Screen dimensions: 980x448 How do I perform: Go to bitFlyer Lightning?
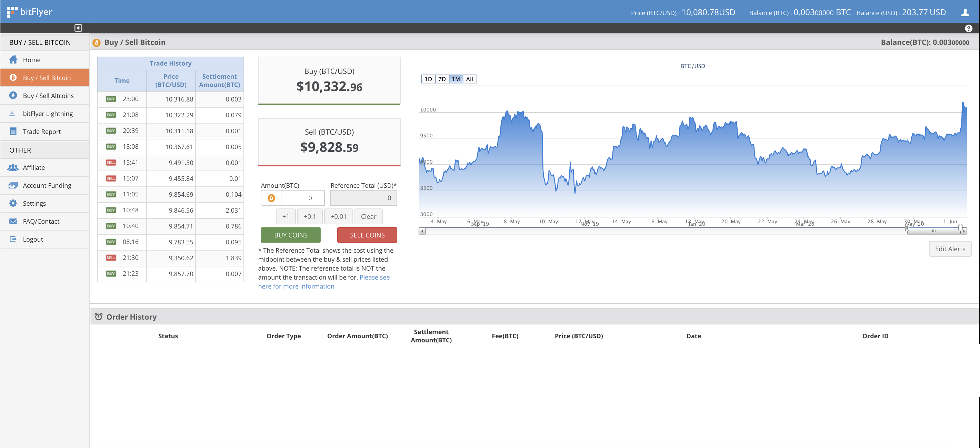tap(44, 114)
